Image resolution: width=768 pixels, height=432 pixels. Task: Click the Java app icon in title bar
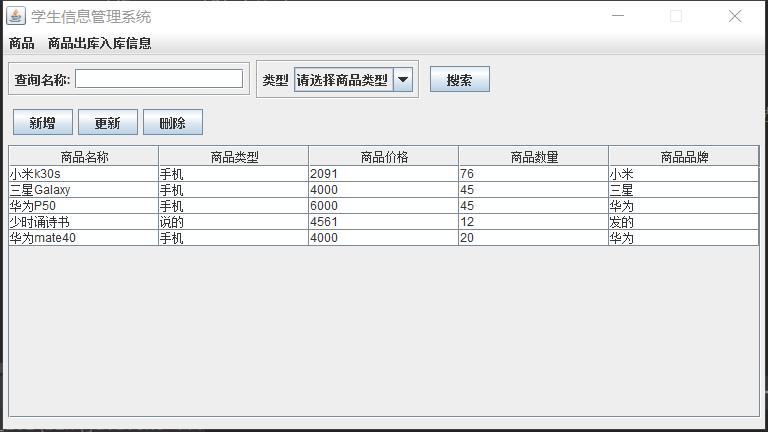click(16, 16)
